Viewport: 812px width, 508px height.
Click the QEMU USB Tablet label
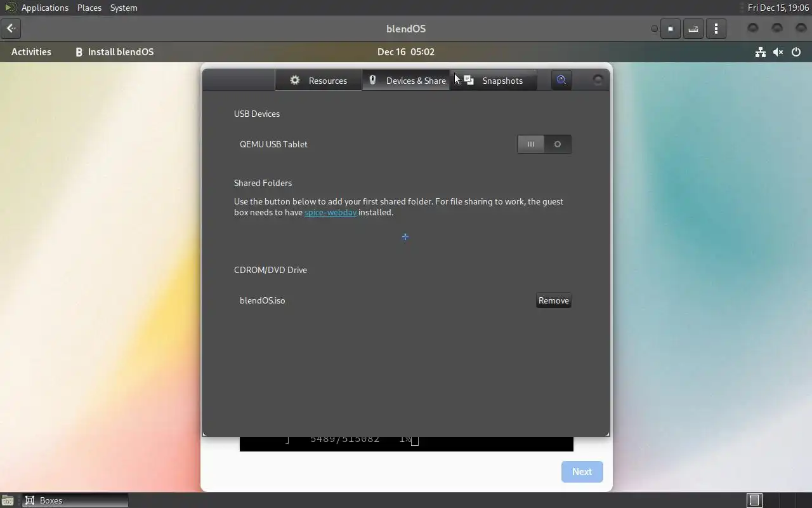[x=273, y=144]
